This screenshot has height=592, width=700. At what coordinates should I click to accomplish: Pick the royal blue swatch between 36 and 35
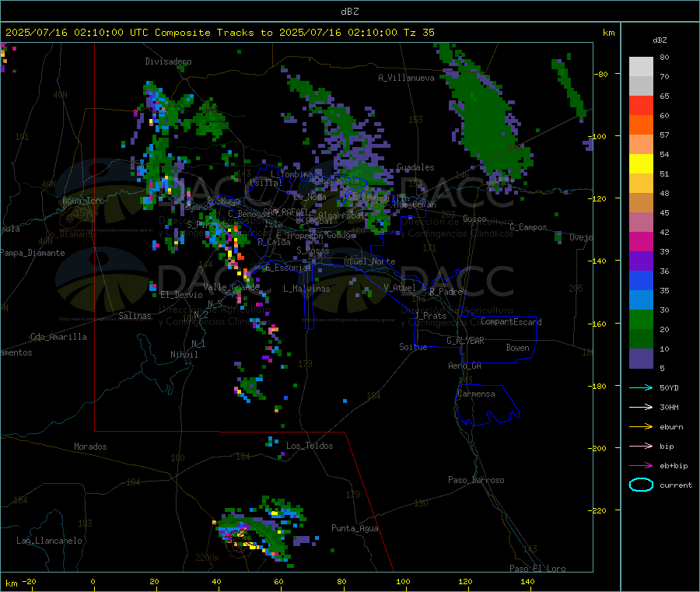pos(641,280)
